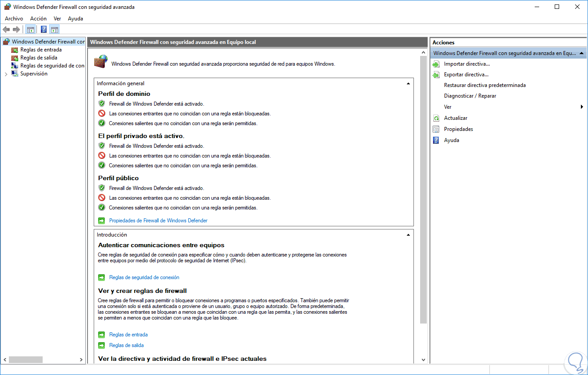Open Propiedades de Firewall de Windows Defender link
Screen dimensions: 588x375
pyautogui.click(x=158, y=221)
